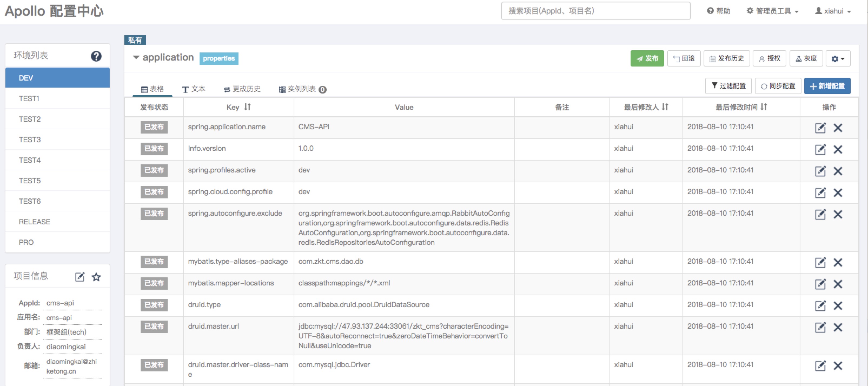Click the environment list help question icon
This screenshot has width=868, height=386.
96,56
